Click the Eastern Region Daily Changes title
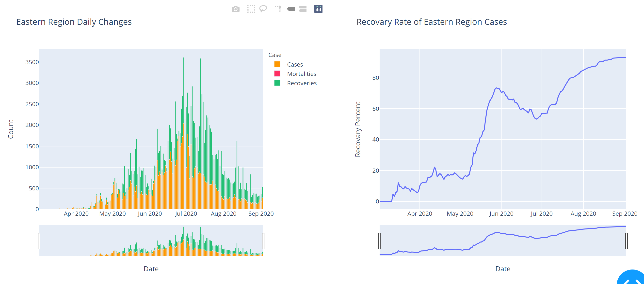 coord(74,22)
